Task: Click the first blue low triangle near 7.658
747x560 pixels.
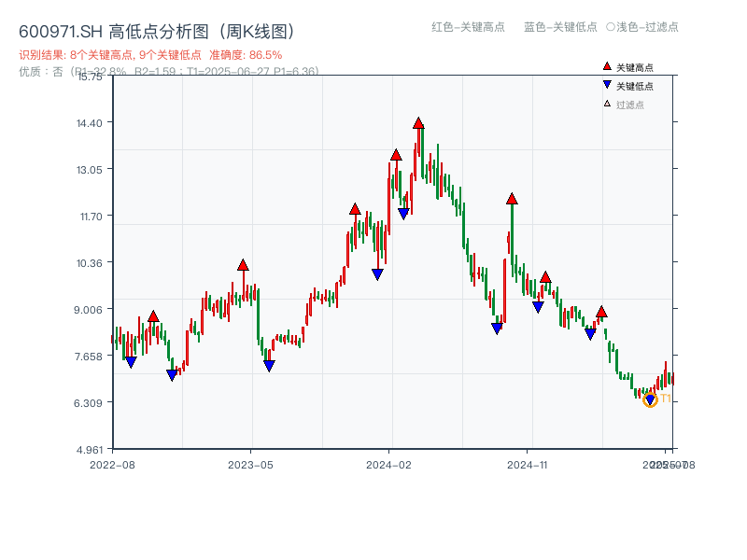Action: [131, 362]
